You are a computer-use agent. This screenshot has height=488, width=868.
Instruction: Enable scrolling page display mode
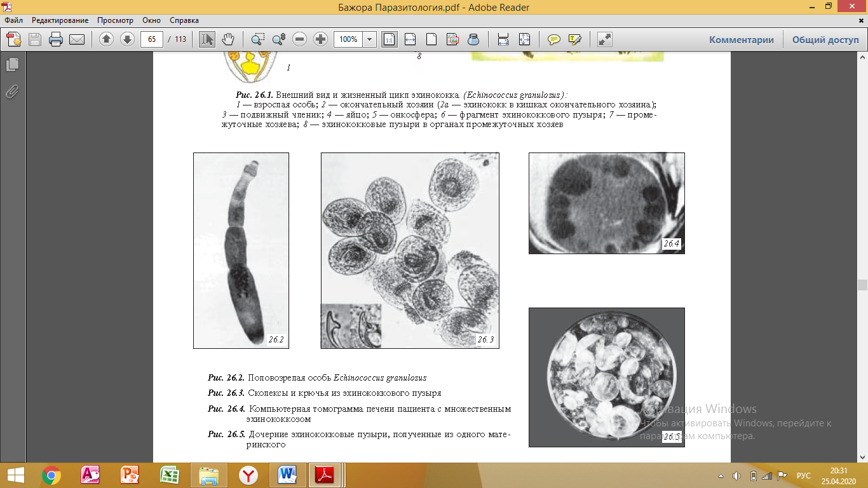click(x=503, y=39)
